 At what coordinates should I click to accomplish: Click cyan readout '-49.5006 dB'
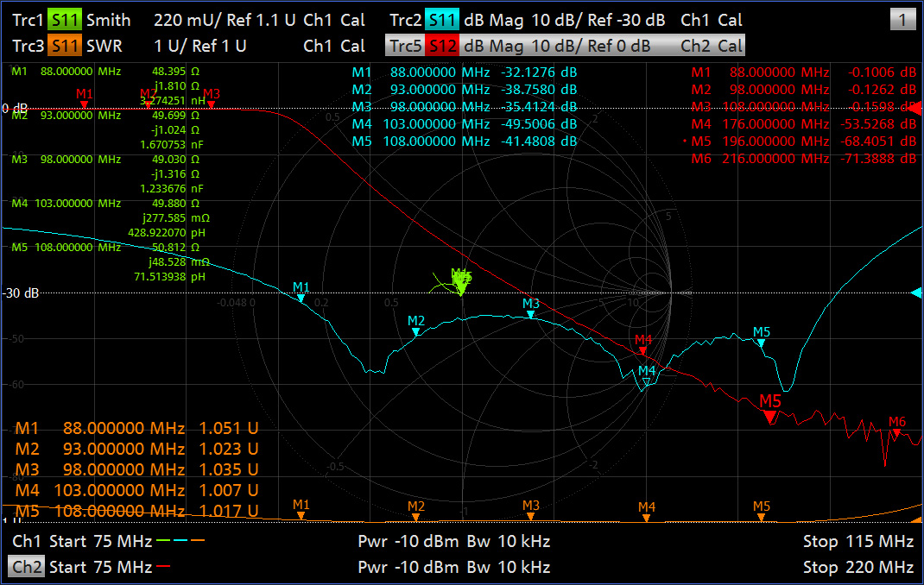click(539, 124)
